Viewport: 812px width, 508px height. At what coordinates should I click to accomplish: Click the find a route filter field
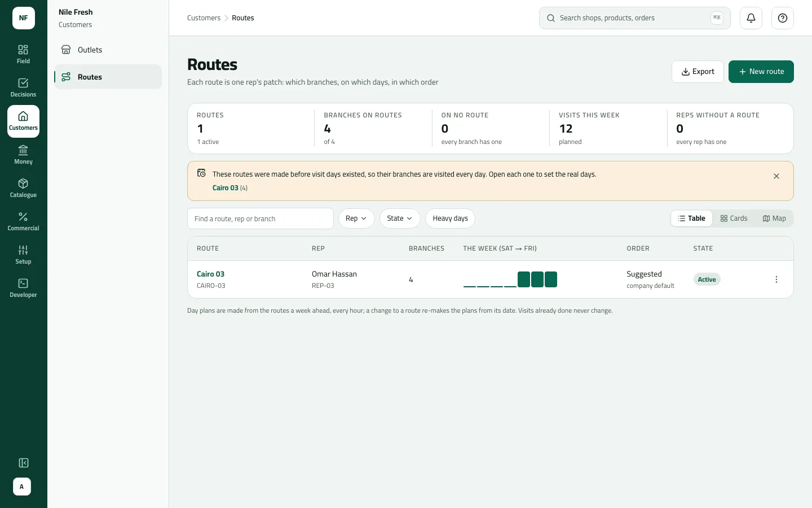261,218
